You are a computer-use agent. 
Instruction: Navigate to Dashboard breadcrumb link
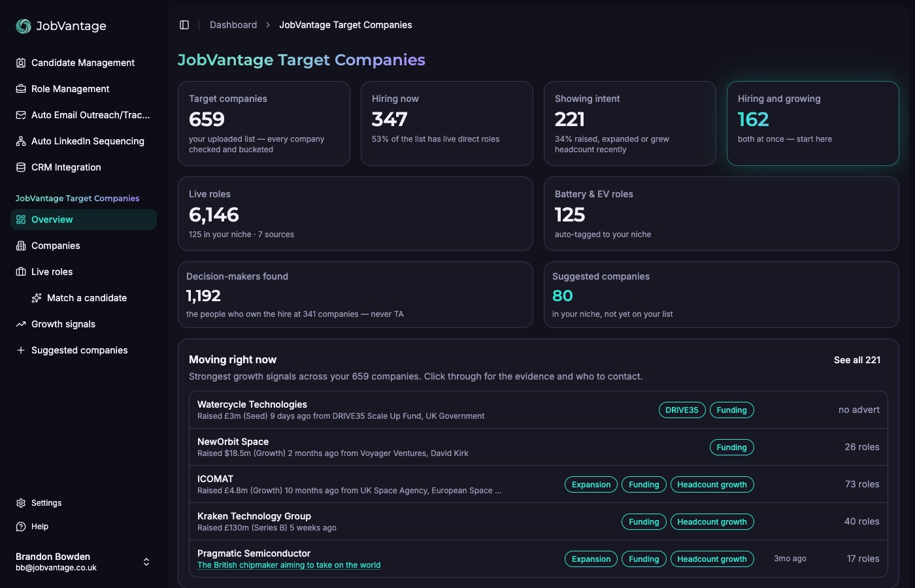click(x=233, y=25)
